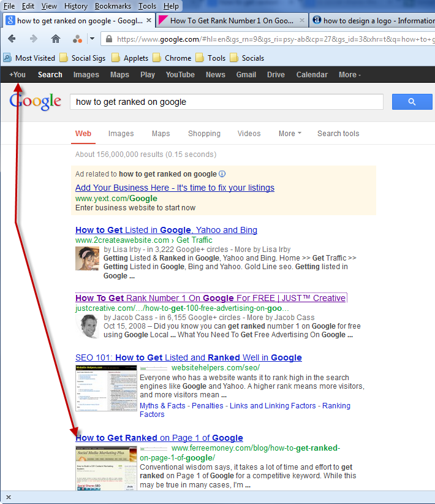This screenshot has height=504, width=435.
Task: Go to the Home page icon
Action: pos(56,39)
